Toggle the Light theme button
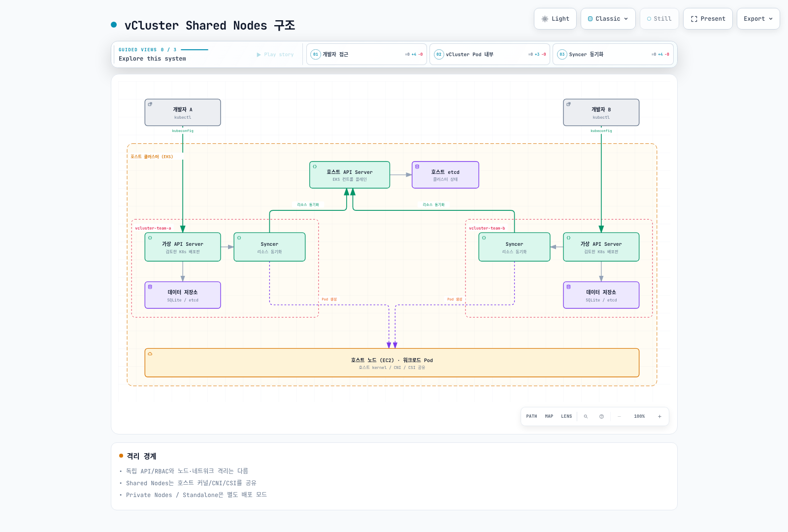Viewport: 788px width, 532px height. coord(555,19)
